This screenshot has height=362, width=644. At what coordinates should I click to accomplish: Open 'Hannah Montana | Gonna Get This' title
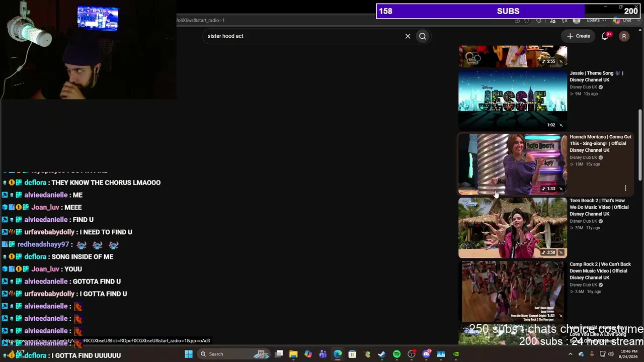[600, 143]
